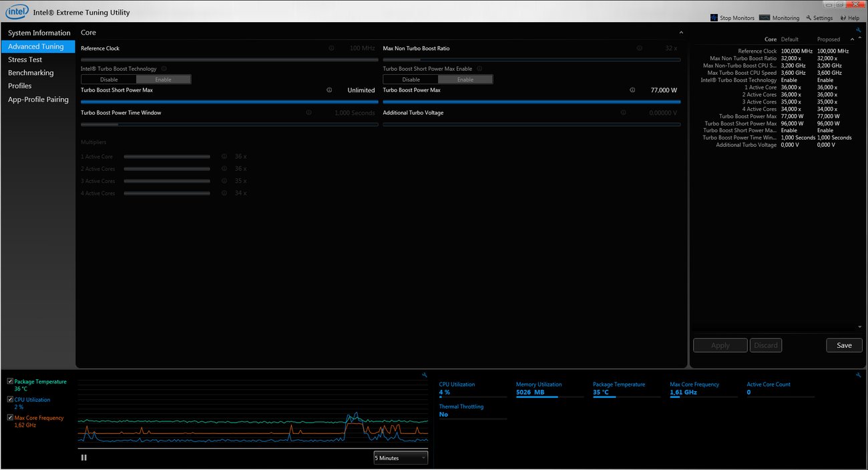Open the Benchmarking section
The width and height of the screenshot is (868, 470).
[x=31, y=72]
